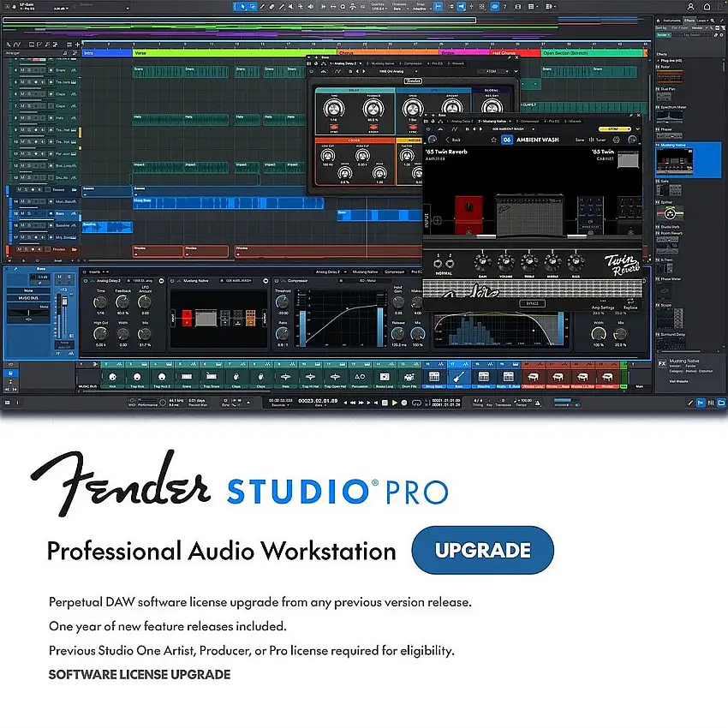The width and height of the screenshot is (728, 728).
Task: Click the Record button in transport
Action: (x=404, y=403)
